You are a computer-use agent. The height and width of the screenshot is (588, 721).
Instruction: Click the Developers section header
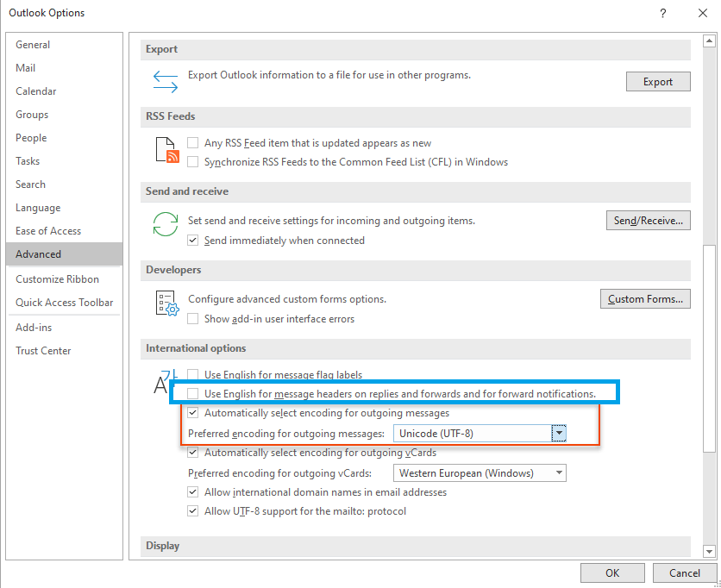416,270
